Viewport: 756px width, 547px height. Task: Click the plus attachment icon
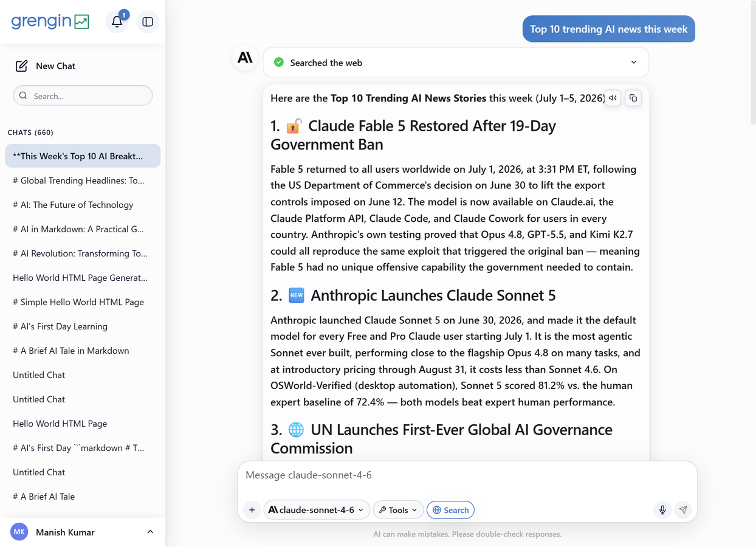click(252, 510)
